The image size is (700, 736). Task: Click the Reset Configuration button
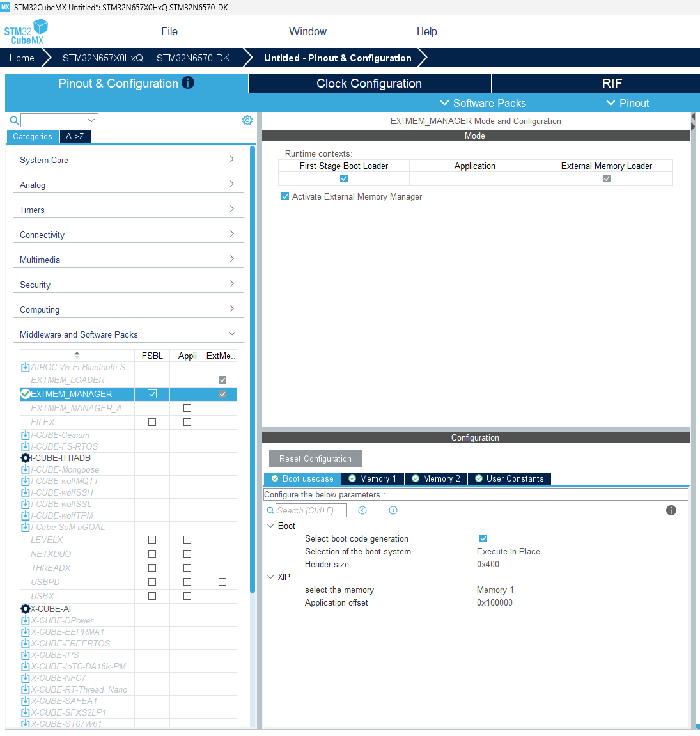pos(315,458)
